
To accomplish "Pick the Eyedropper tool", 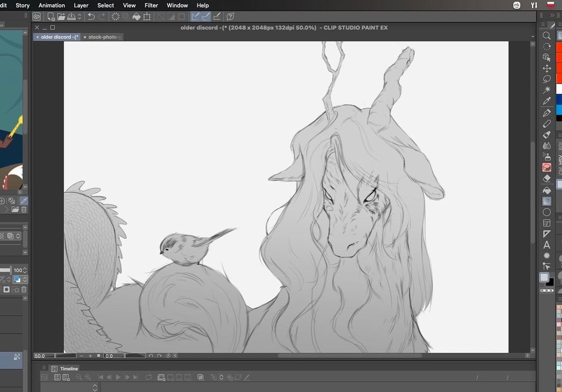I will (x=547, y=101).
